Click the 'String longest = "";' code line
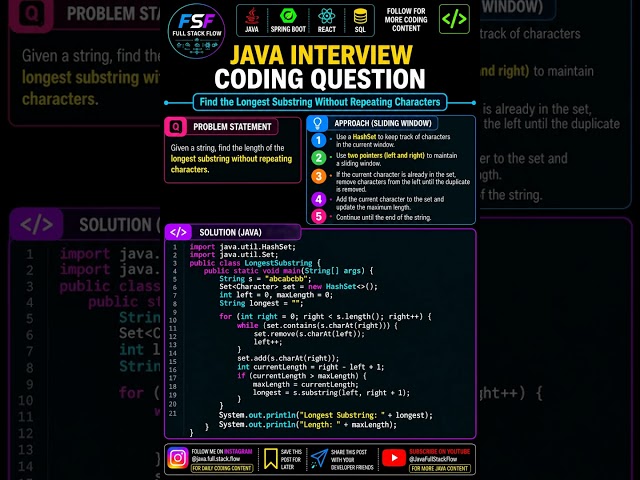Screen dimensions: 640x480 tap(261, 303)
